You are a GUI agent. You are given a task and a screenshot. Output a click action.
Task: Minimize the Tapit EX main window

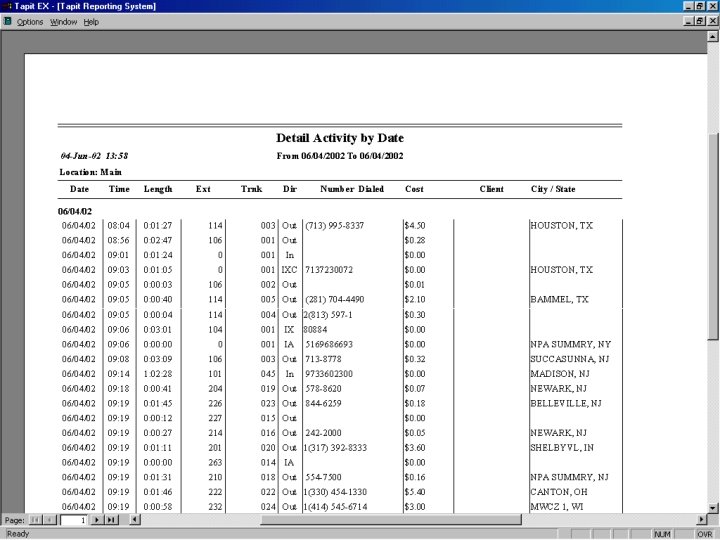click(x=689, y=6)
